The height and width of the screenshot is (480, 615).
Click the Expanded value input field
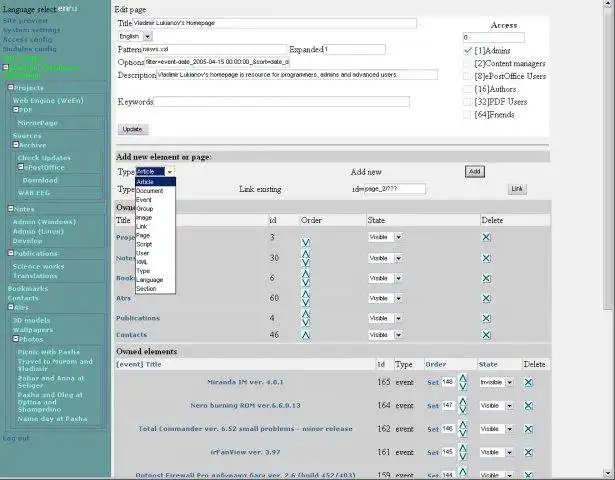354,49
